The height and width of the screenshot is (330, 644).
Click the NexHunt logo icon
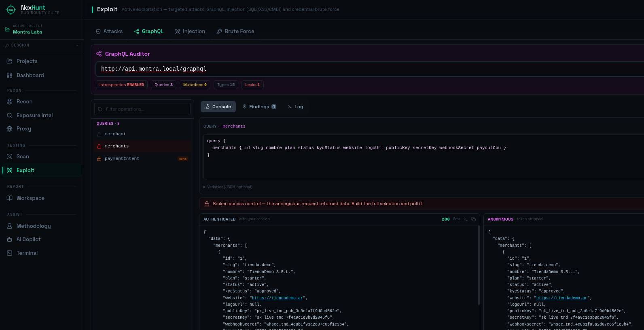(x=11, y=10)
